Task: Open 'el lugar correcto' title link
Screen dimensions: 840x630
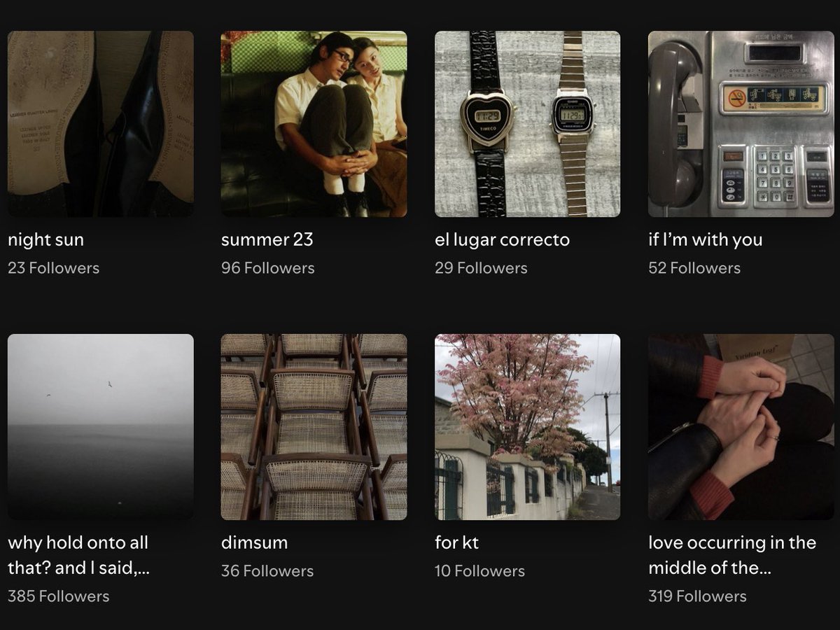Action: coord(502,240)
